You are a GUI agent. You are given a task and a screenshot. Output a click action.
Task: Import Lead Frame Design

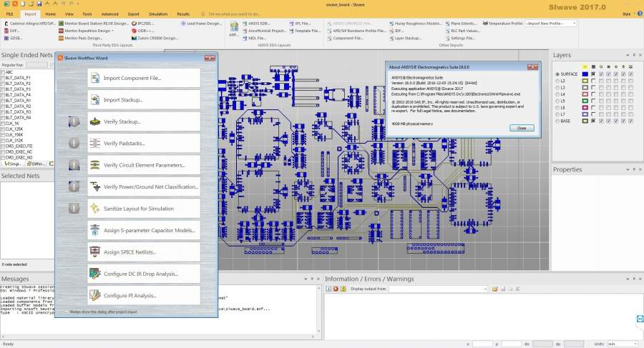coord(201,24)
